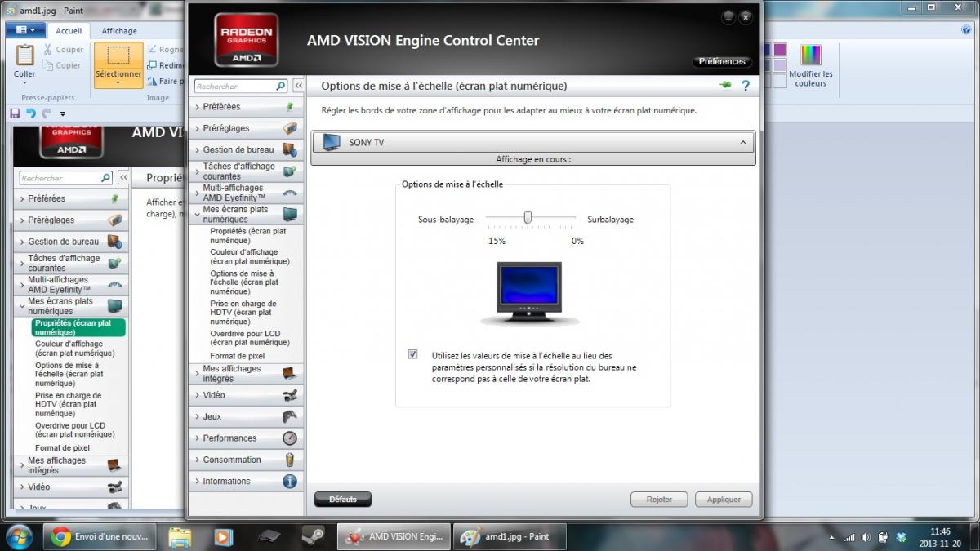Switch to Affichage tab in Paint
This screenshot has height=551, width=980.
pyautogui.click(x=119, y=31)
